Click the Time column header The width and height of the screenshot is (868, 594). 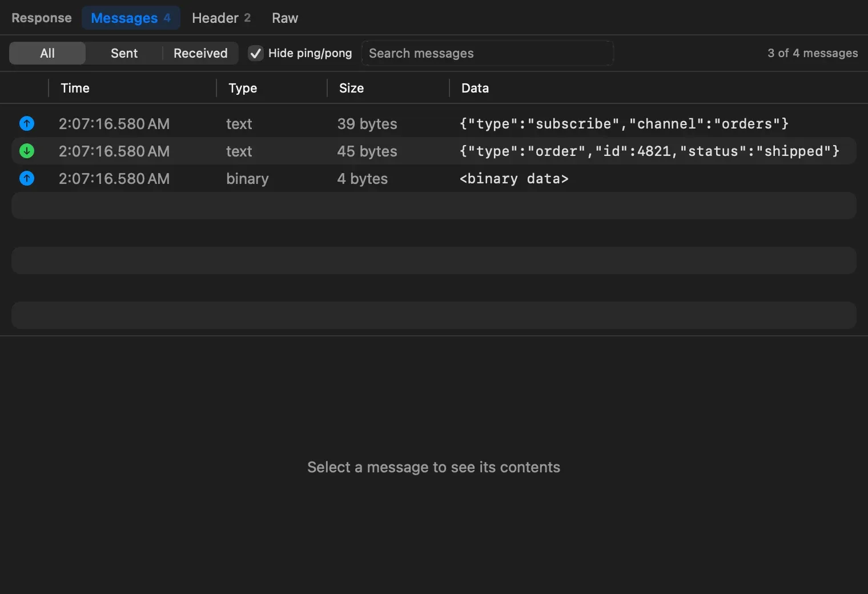75,88
